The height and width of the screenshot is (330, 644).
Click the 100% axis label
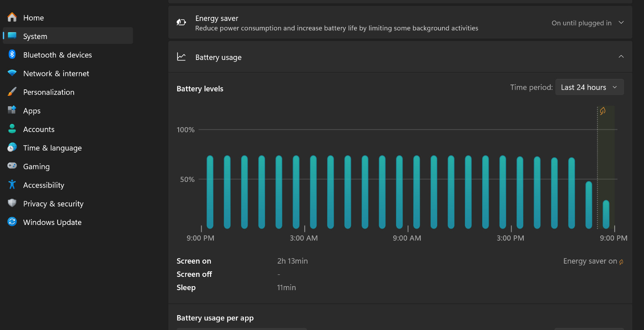tap(186, 130)
